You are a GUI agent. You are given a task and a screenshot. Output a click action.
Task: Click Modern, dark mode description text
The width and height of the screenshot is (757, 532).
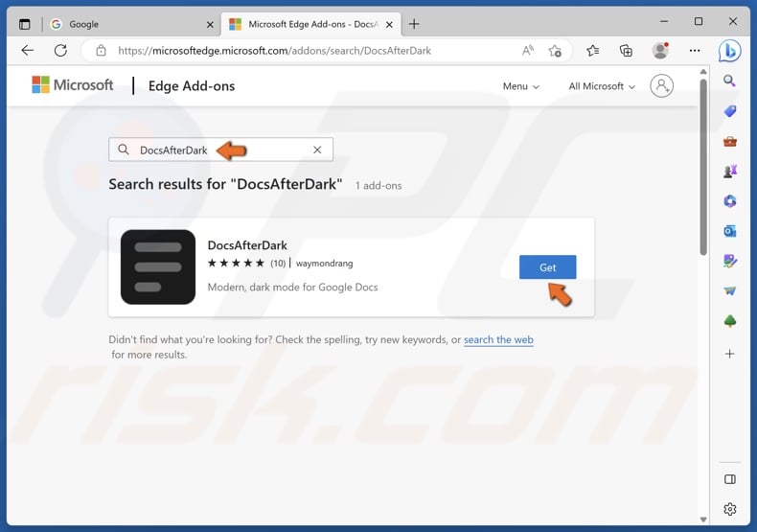pyautogui.click(x=292, y=288)
